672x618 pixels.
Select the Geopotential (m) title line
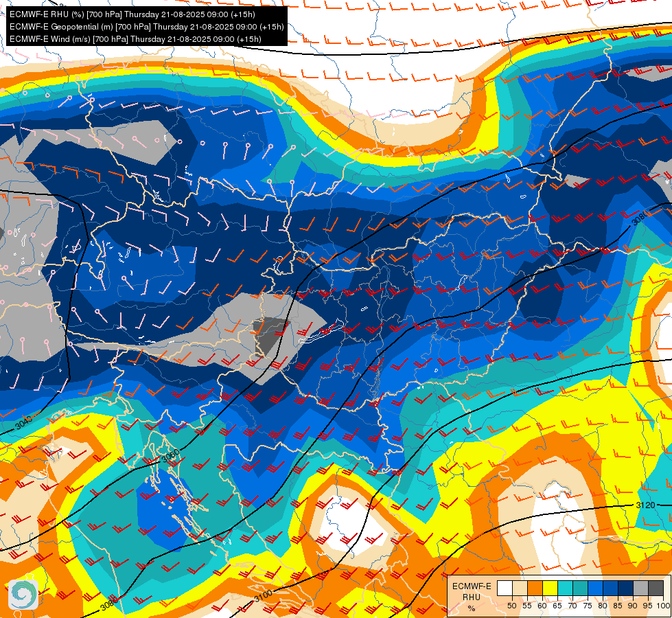point(147,27)
